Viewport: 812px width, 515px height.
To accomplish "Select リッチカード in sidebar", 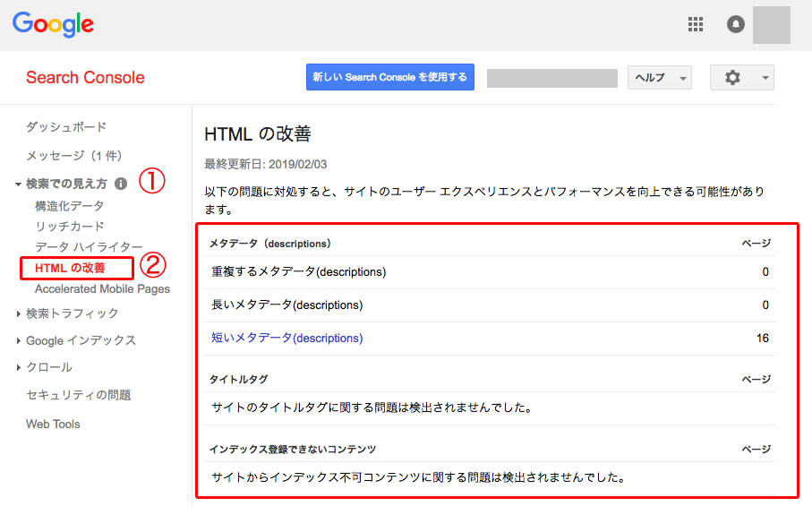I will tap(70, 227).
